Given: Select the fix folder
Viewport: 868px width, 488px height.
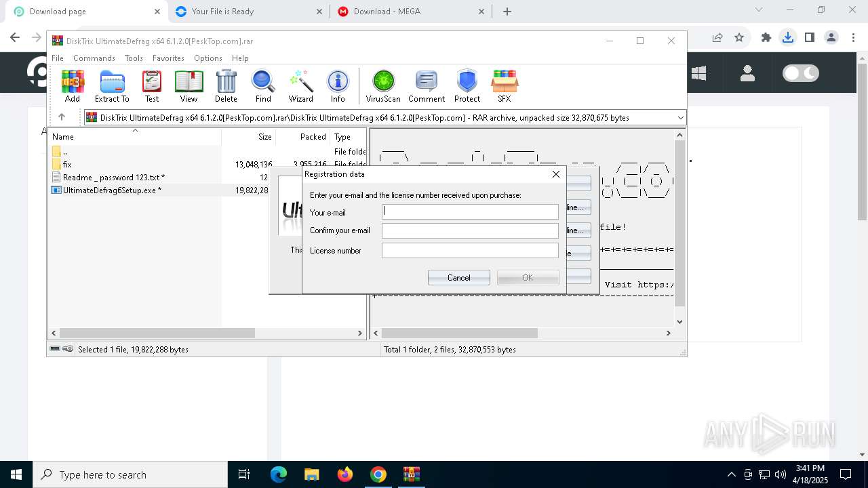Looking at the screenshot, I should tap(67, 165).
